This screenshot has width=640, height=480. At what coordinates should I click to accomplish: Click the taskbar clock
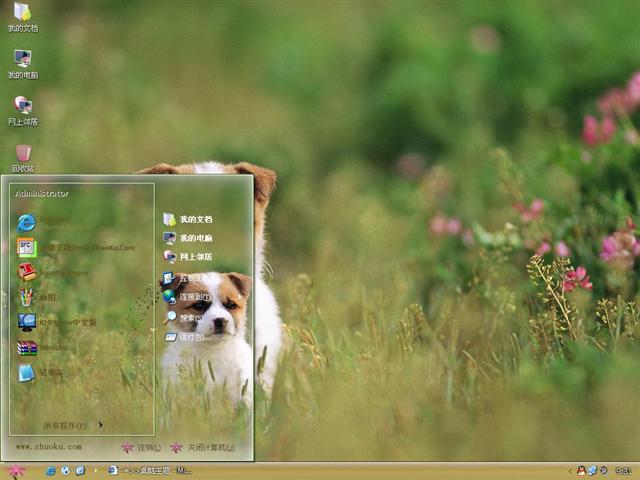click(x=623, y=471)
